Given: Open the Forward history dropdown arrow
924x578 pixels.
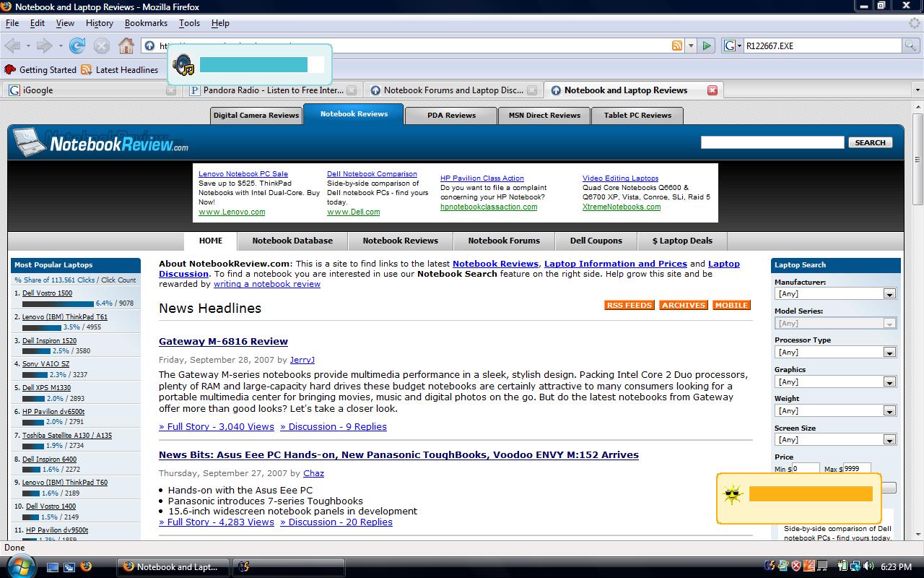Looking at the screenshot, I should pyautogui.click(x=61, y=46).
